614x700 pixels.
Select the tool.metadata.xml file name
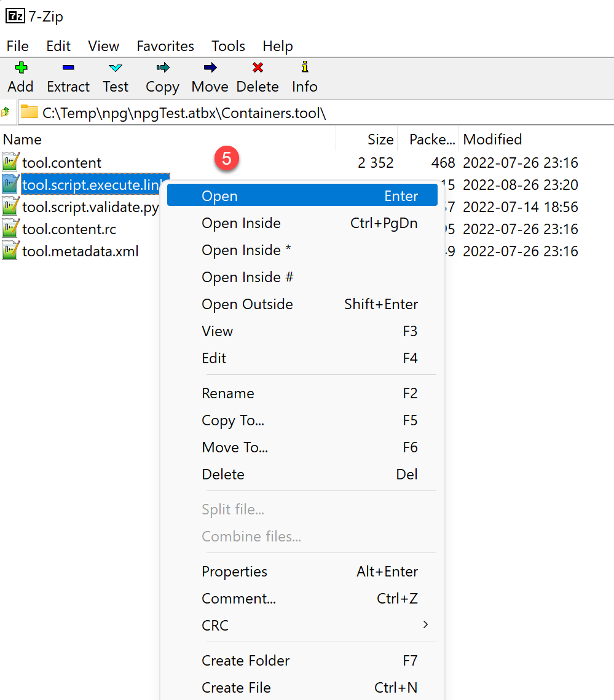81,251
